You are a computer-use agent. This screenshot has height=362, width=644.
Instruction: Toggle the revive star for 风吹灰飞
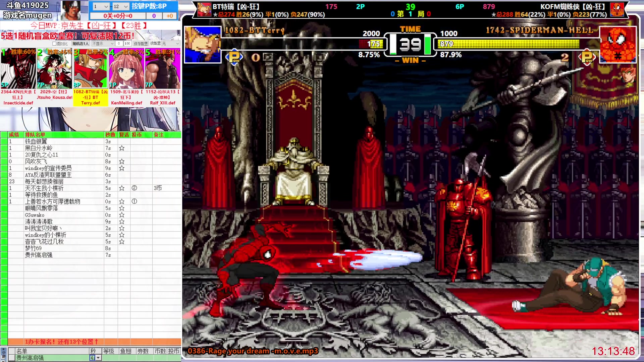[122, 162]
